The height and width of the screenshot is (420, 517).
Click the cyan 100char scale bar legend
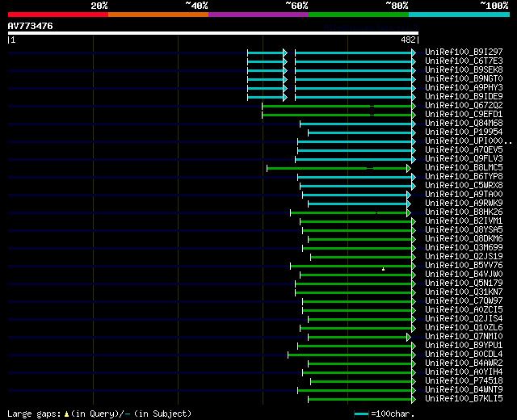[x=361, y=414]
